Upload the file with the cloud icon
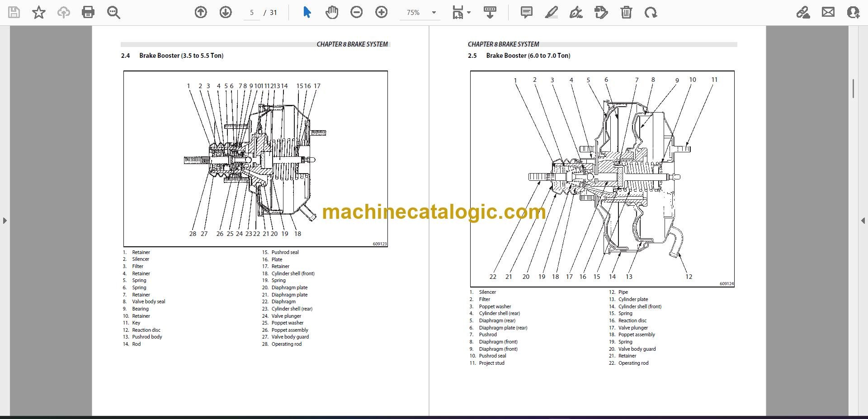The width and height of the screenshot is (868, 419). (x=63, y=12)
